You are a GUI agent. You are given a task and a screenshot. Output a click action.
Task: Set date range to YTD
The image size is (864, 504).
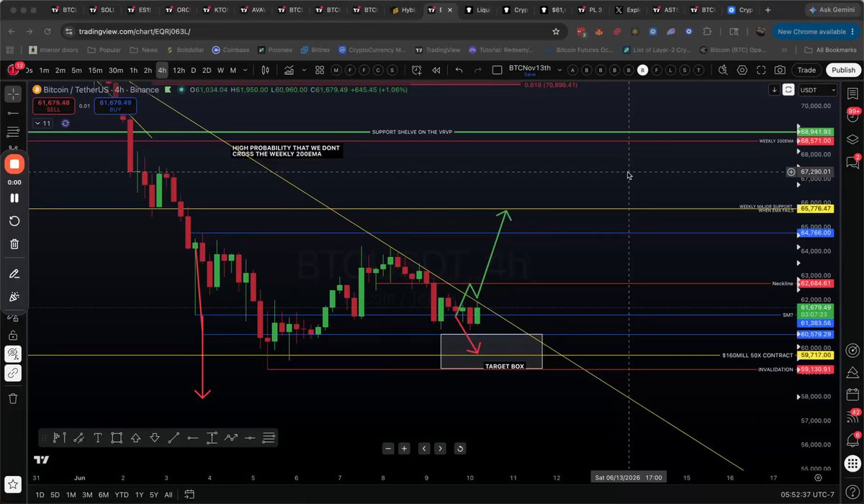point(123,495)
